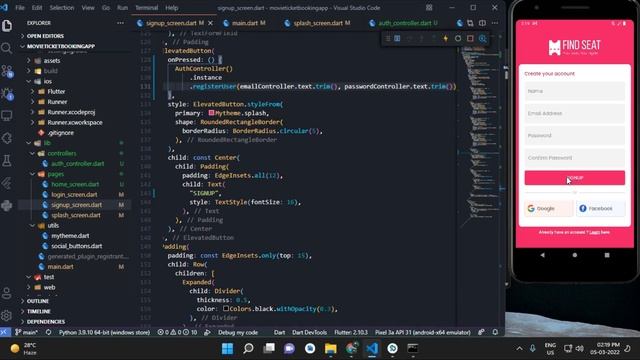Open the File menu

[x=20, y=8]
